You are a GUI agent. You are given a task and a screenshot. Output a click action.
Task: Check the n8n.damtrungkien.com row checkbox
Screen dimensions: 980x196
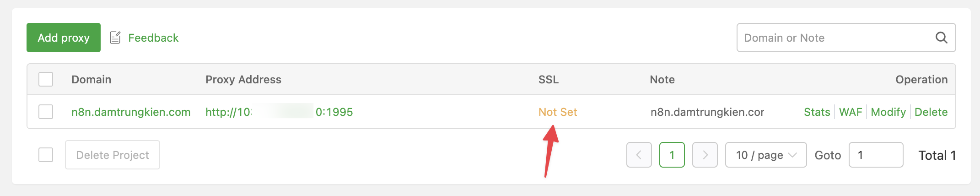(x=46, y=112)
